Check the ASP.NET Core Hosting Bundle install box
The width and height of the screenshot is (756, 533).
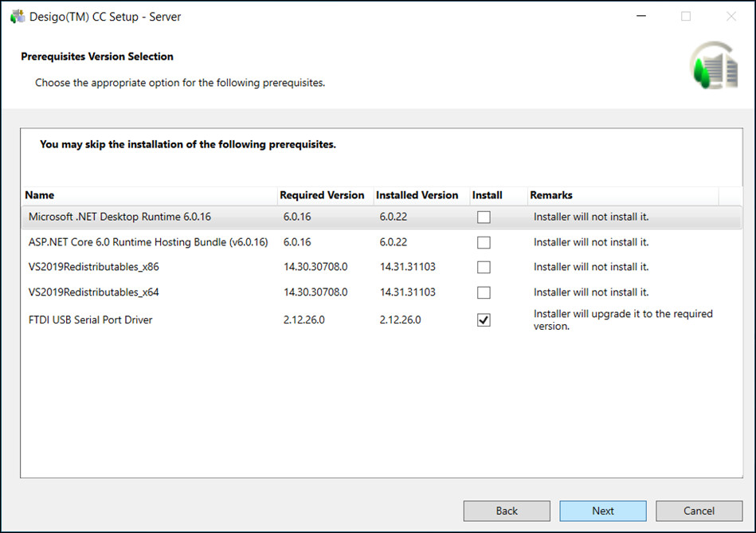click(484, 242)
